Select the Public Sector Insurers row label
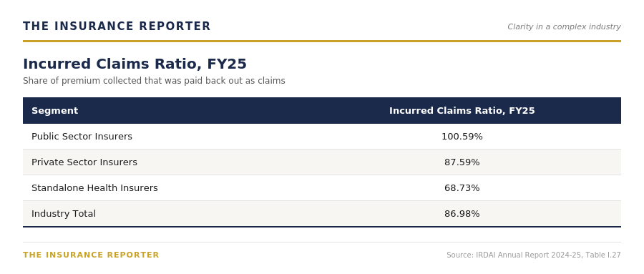The height and width of the screenshot is (274, 644). click(82, 137)
